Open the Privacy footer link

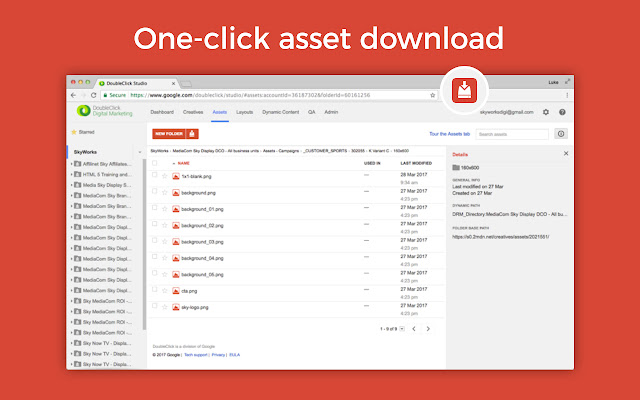(218, 355)
